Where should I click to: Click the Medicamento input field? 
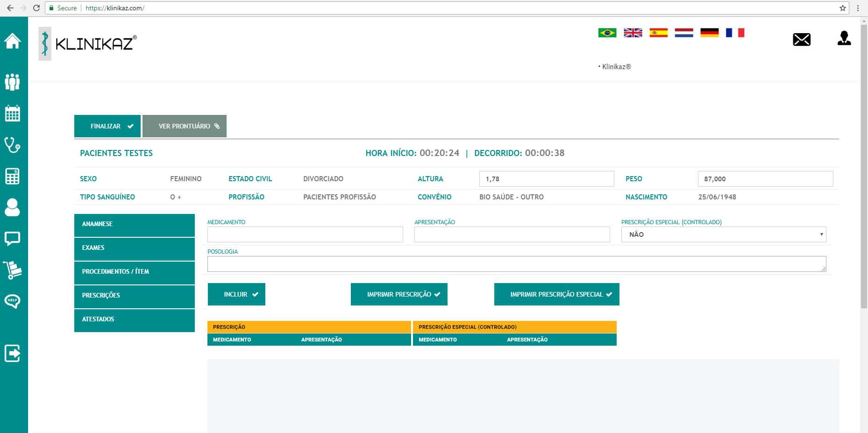click(305, 234)
